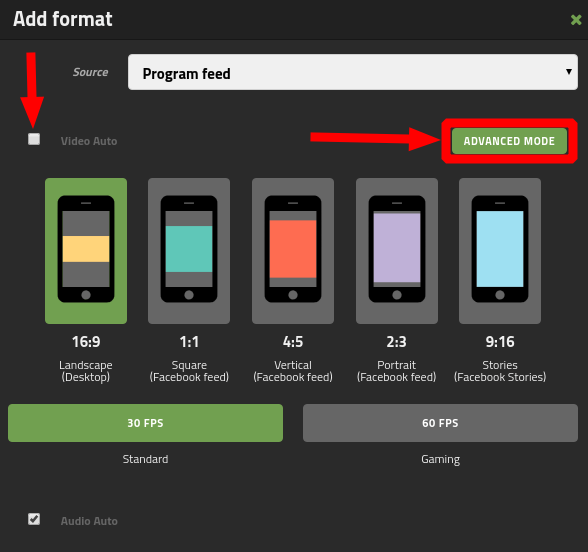Screen dimensions: 588x552
Task: Click the teal square preview area
Action: pyautogui.click(x=189, y=249)
